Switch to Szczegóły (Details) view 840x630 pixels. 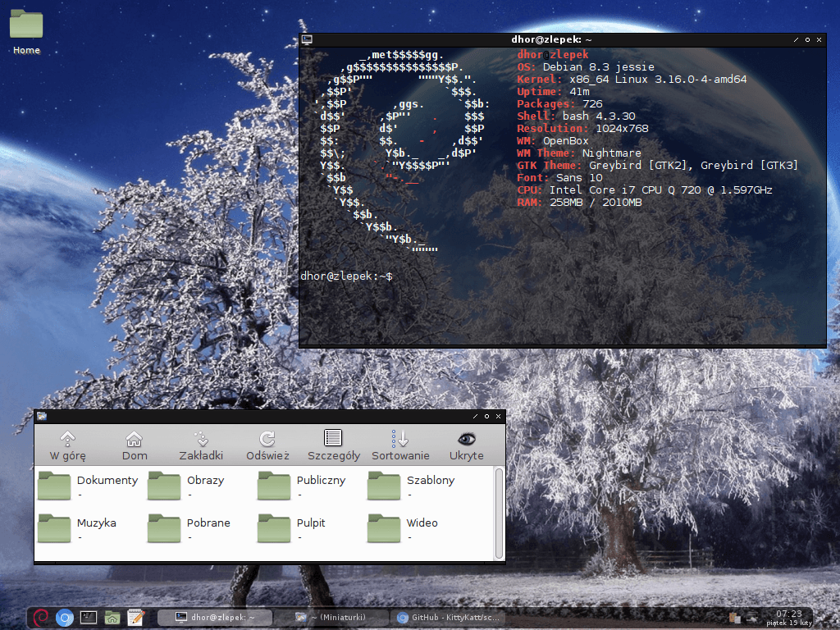tap(333, 445)
